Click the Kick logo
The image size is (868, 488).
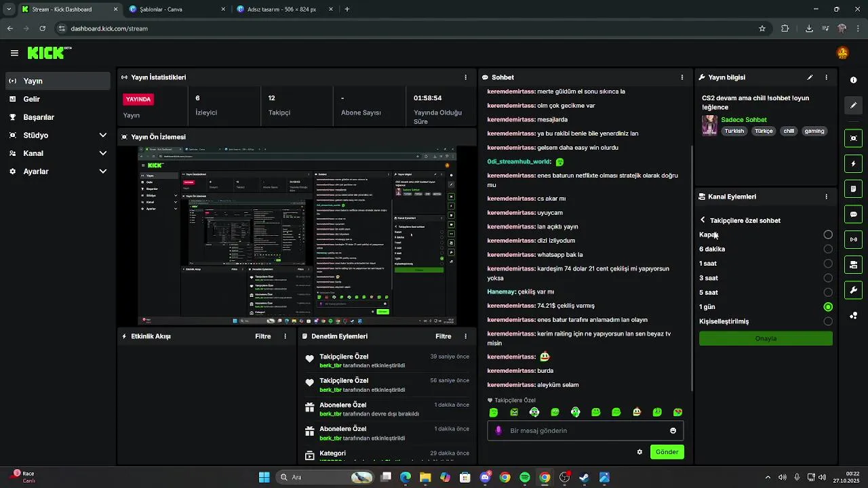click(49, 52)
